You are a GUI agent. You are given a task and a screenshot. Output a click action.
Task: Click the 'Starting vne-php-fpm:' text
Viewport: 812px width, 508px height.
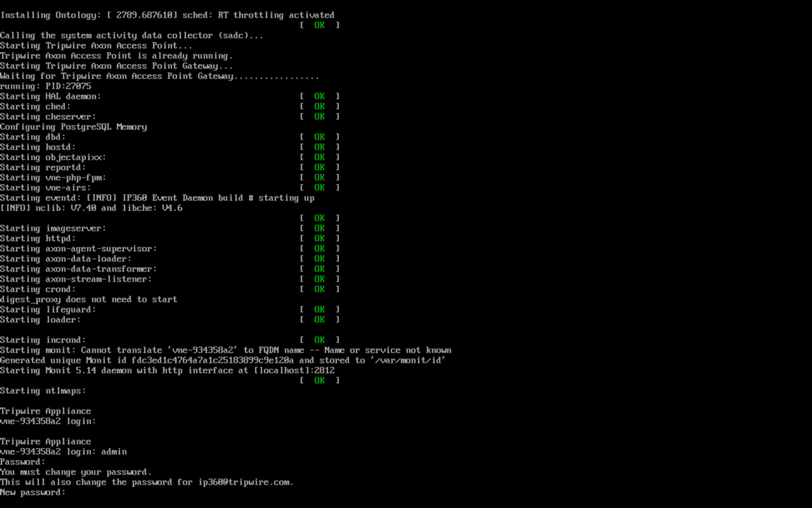click(x=53, y=178)
